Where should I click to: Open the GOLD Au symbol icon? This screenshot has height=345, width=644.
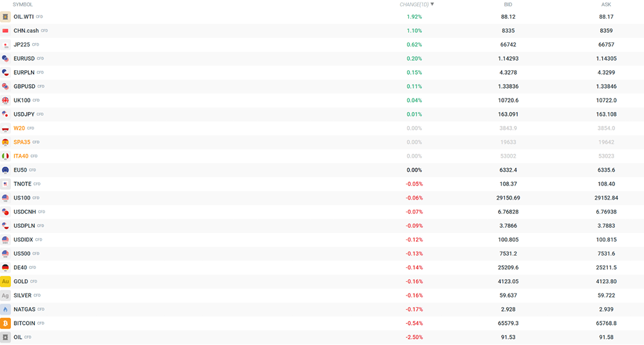5,281
